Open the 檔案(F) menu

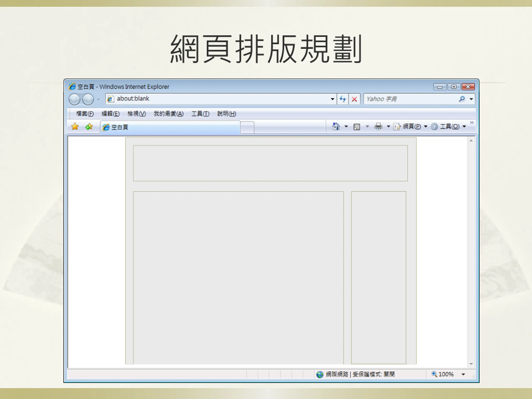point(85,113)
